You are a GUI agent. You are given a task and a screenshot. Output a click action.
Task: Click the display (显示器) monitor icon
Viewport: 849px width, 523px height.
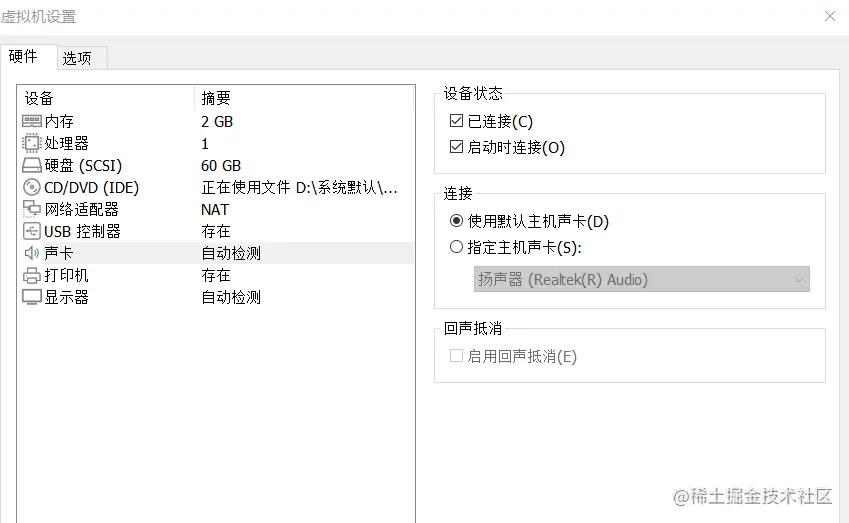tap(31, 297)
